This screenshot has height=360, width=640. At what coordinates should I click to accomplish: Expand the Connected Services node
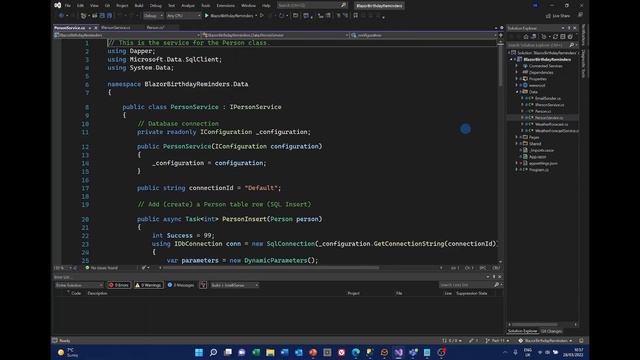[x=517, y=66]
